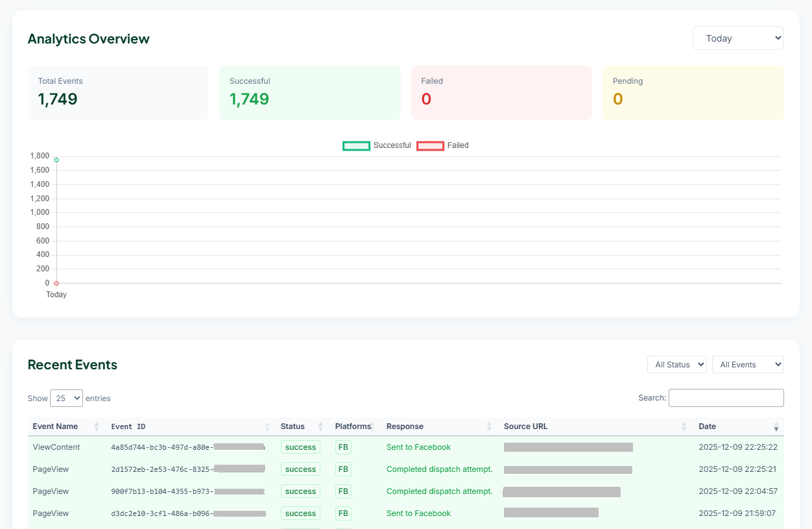Viewport: 812px width, 529px height.
Task: Open the Today date range dropdown
Action: [738, 38]
